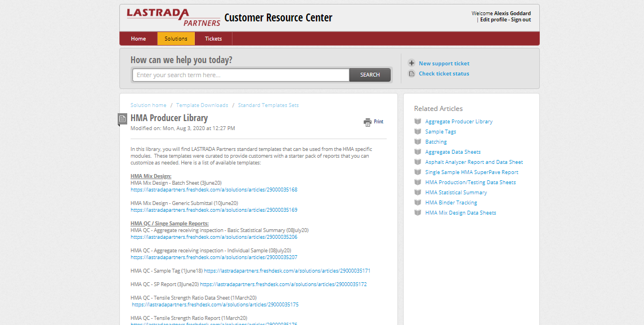Open article link ending 29000035169

click(214, 210)
